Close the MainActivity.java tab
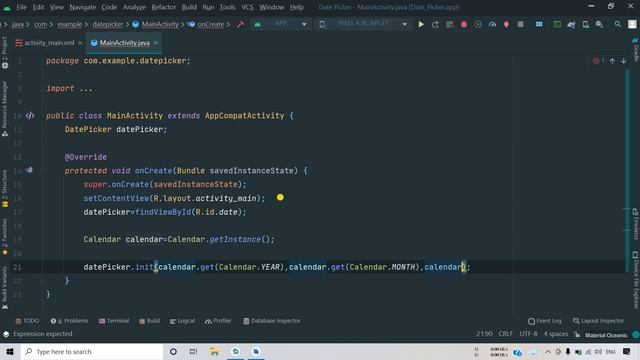Viewport: 640px width, 360px height. coord(156,43)
